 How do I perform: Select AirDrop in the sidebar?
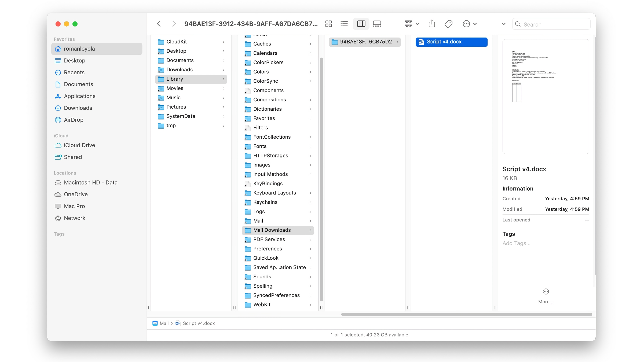[x=74, y=120]
